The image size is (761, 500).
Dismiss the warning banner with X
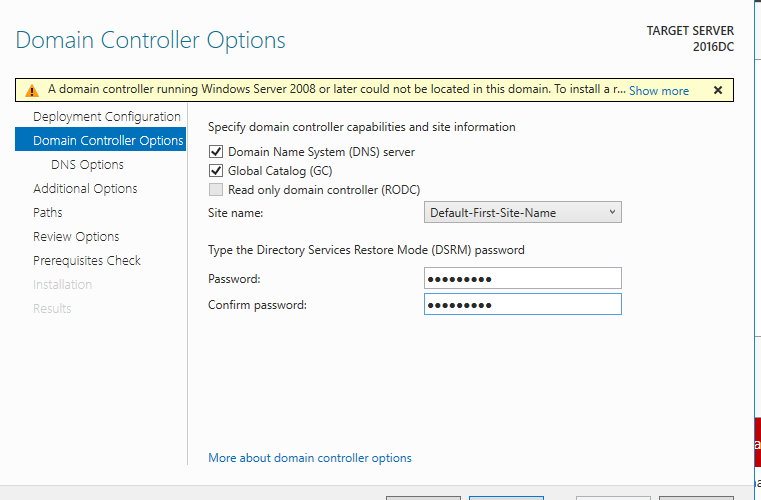(717, 90)
